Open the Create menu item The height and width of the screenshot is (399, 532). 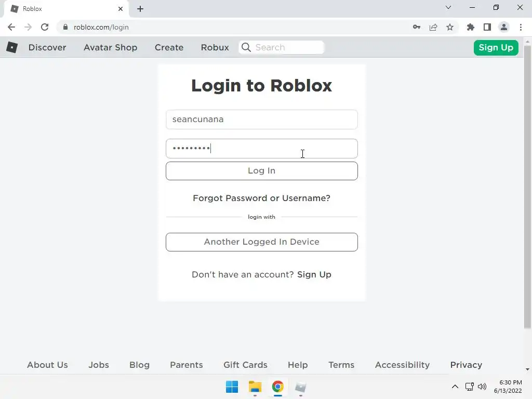point(169,47)
